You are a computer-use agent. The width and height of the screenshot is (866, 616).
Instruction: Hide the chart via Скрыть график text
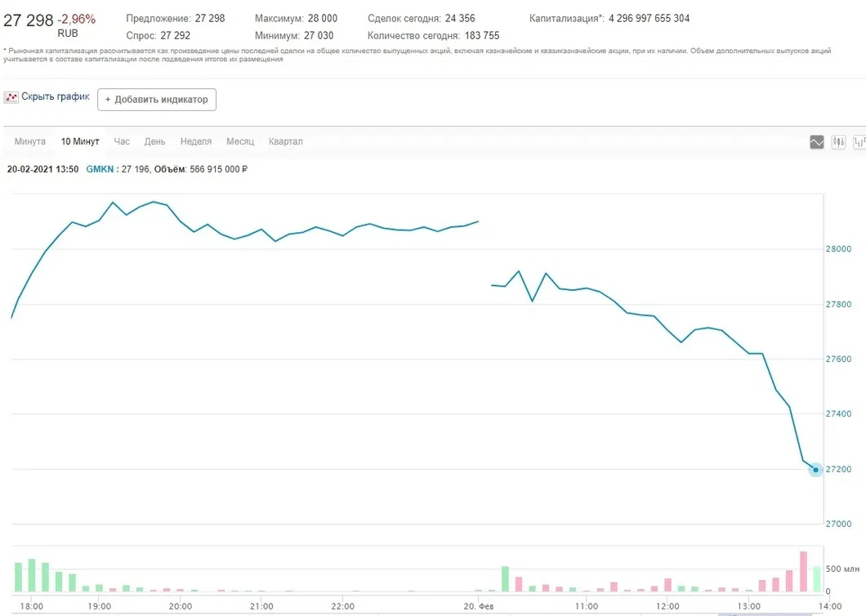coord(56,96)
